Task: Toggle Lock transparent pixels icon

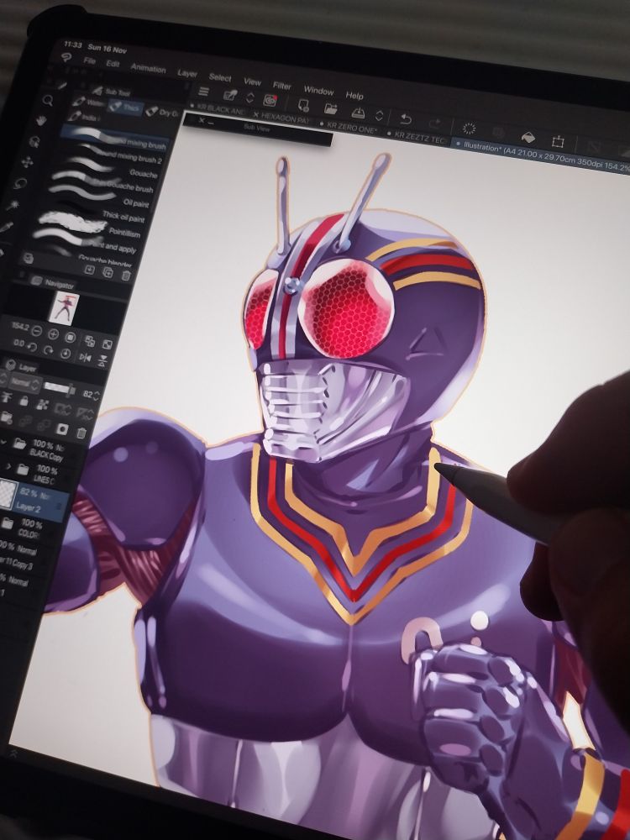Action: tap(42, 404)
